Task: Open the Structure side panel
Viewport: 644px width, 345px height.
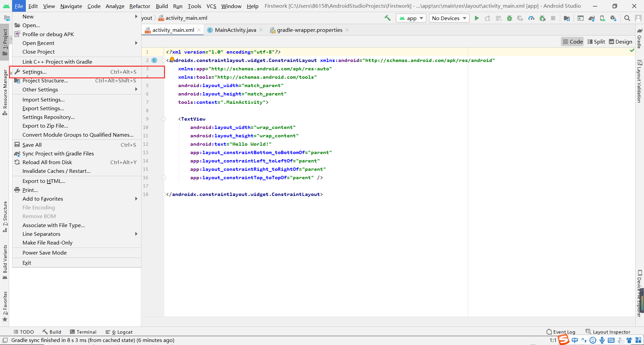Action: pyautogui.click(x=5, y=217)
